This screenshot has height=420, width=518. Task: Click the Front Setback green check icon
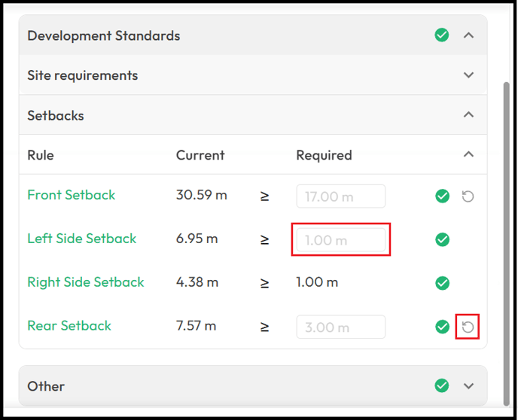pyautogui.click(x=443, y=196)
